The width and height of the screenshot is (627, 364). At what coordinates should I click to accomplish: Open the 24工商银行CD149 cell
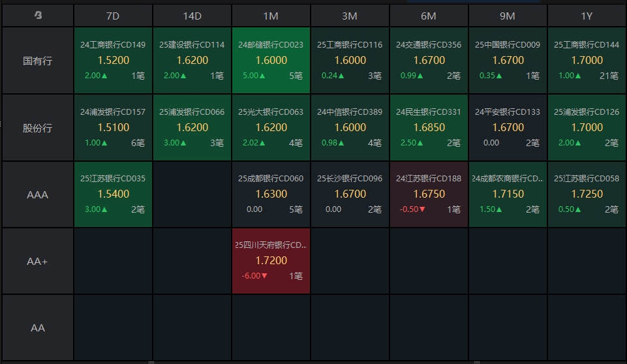[x=113, y=61]
